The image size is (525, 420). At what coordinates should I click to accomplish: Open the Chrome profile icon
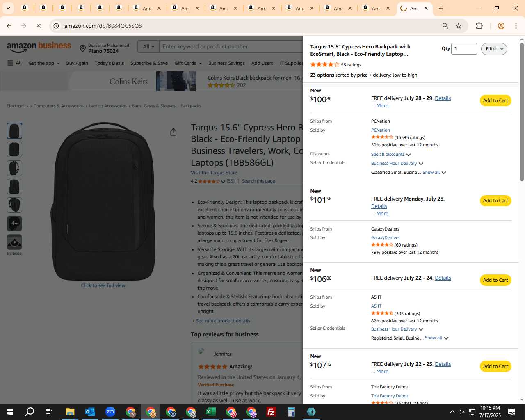[x=501, y=26]
